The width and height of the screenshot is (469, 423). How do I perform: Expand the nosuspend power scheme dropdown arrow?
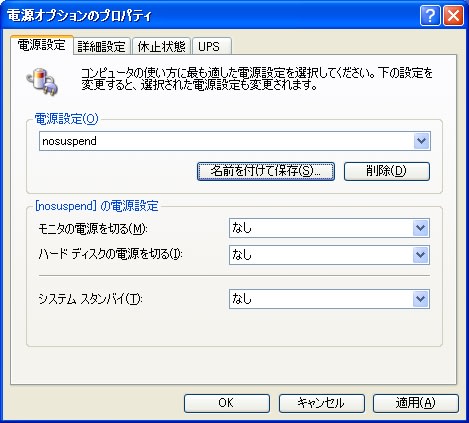[x=422, y=141]
